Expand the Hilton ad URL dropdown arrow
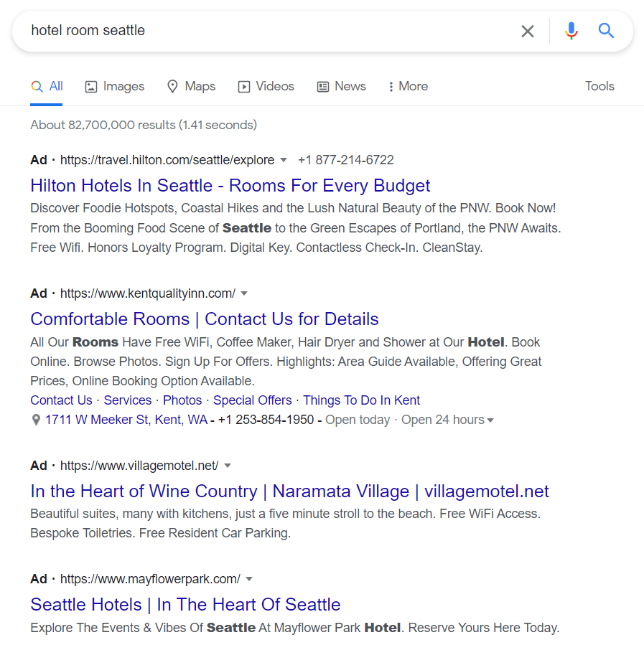 click(x=284, y=160)
